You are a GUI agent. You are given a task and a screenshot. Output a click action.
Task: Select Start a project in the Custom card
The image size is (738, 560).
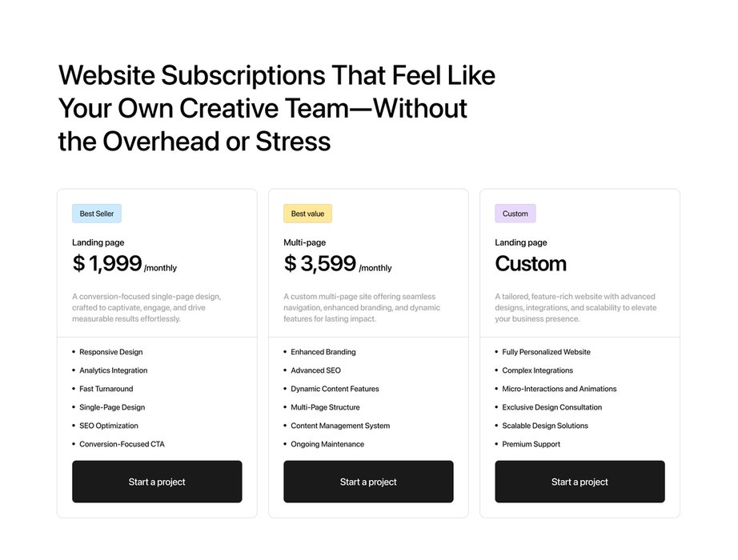580,482
